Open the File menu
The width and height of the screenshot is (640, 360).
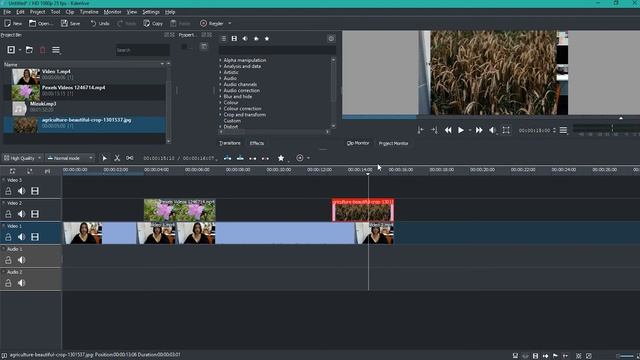click(7, 12)
